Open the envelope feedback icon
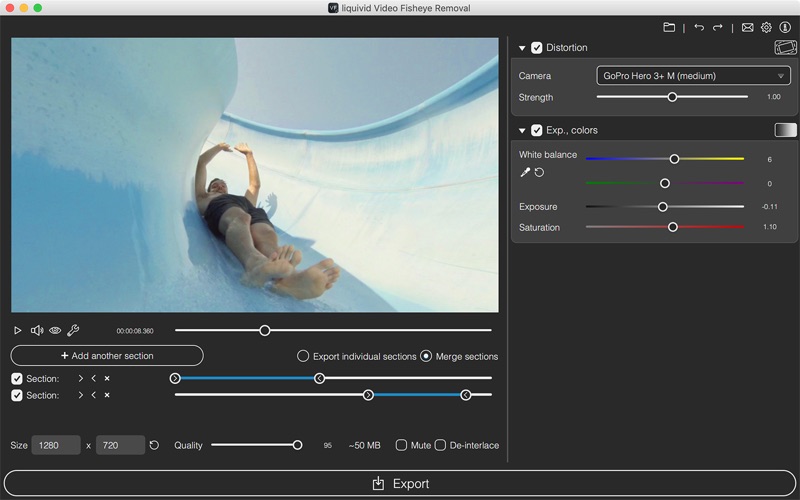The height and width of the screenshot is (500, 800). 747,28
